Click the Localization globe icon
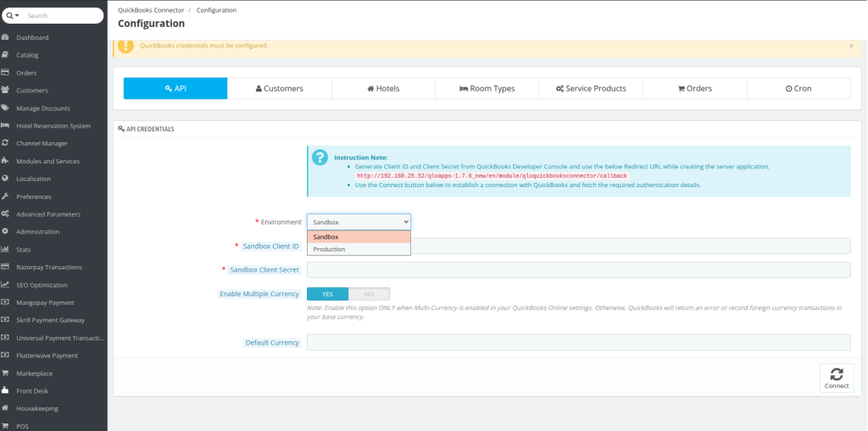Viewport: 868px width, 431px height. click(5, 179)
